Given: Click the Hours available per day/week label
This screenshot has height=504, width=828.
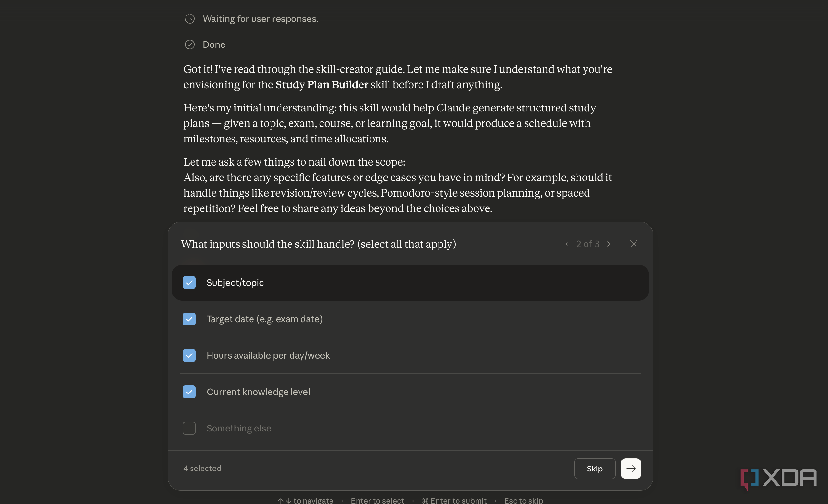Looking at the screenshot, I should coord(268,355).
